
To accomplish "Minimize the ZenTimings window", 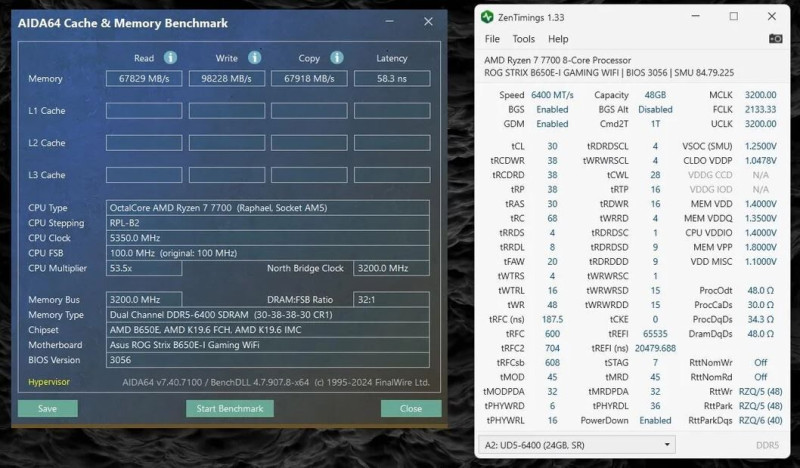I will pyautogui.click(x=695, y=16).
